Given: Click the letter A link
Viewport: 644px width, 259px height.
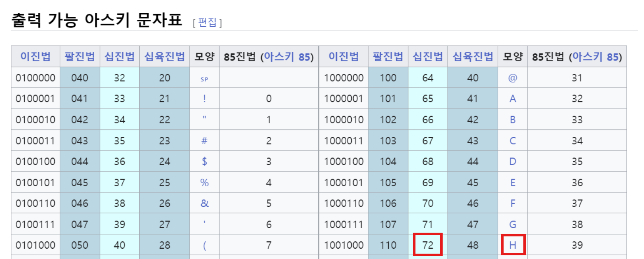Looking at the screenshot, I should point(513,99).
